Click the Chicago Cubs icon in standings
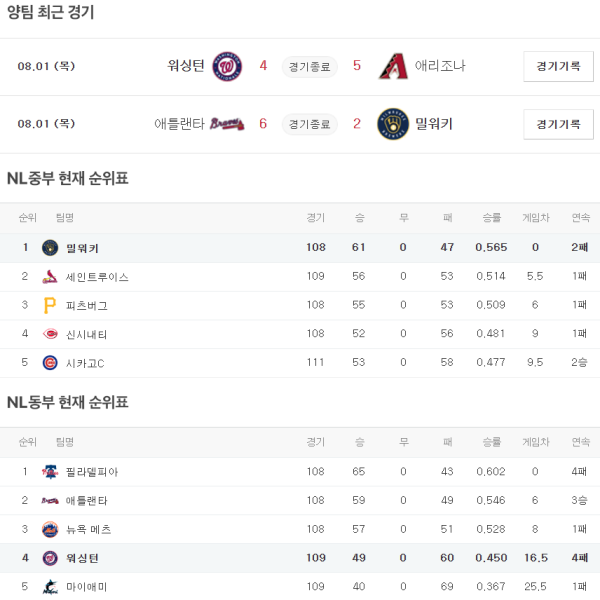600x600 pixels. coord(50,363)
